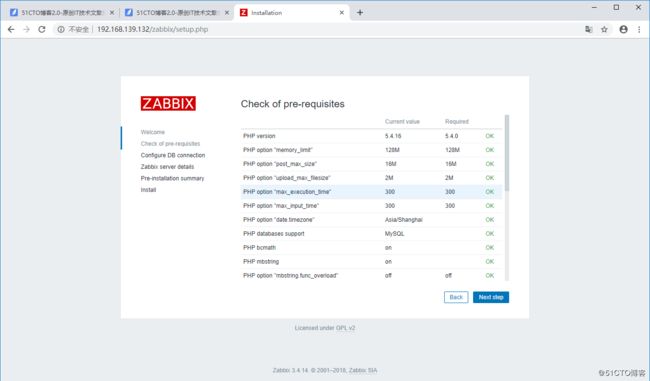
Task: Click the Required column header
Action: coord(457,121)
